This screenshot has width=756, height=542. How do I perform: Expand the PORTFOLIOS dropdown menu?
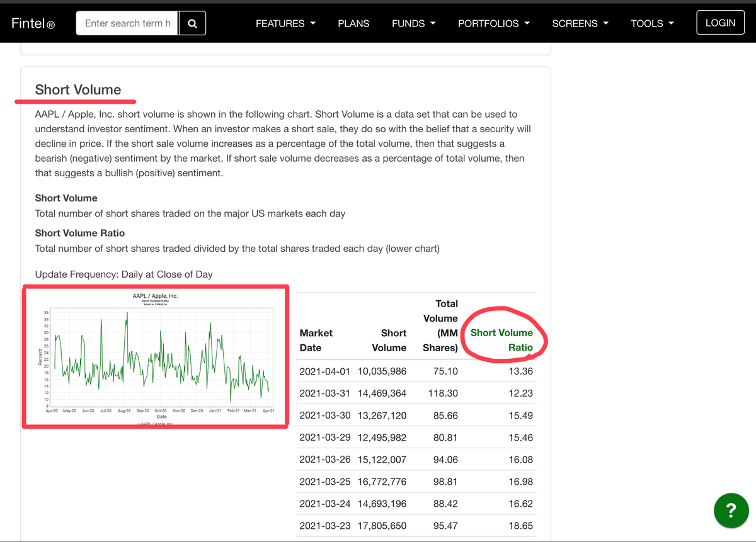(x=494, y=23)
